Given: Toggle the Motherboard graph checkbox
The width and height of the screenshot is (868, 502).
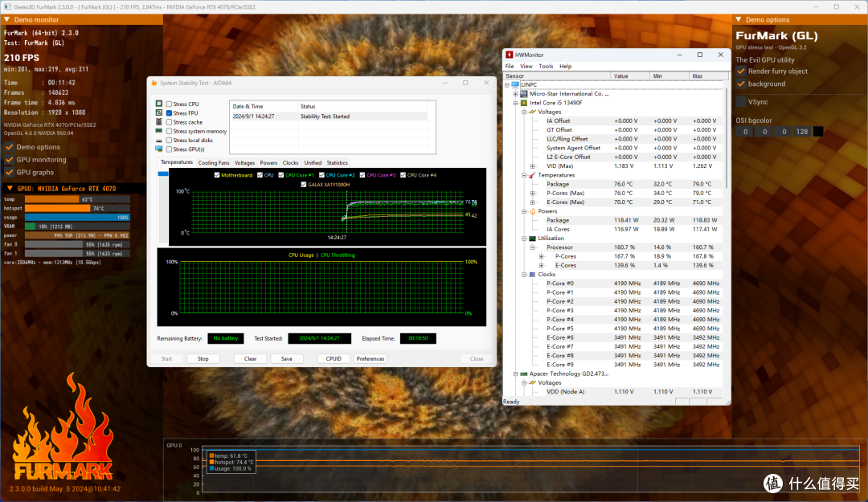Looking at the screenshot, I should [x=217, y=175].
